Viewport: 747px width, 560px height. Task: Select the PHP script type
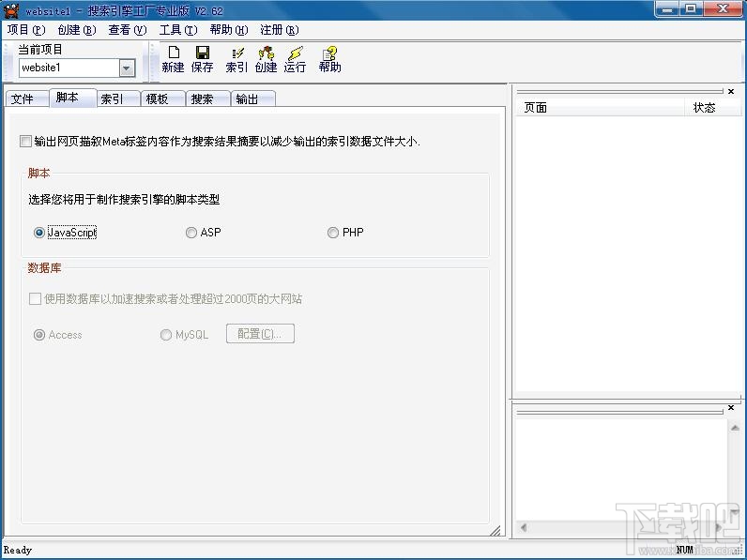pyautogui.click(x=333, y=233)
